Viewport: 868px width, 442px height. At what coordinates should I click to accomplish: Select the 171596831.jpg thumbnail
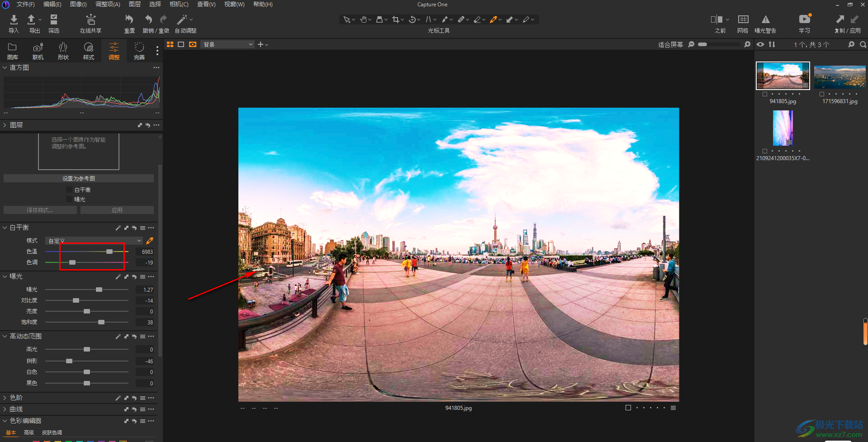[x=840, y=76]
